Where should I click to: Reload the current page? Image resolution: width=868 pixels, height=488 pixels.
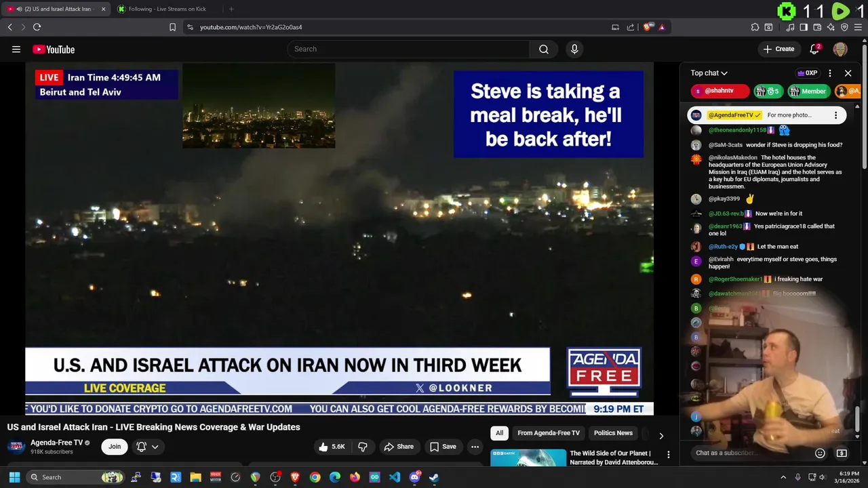point(37,27)
